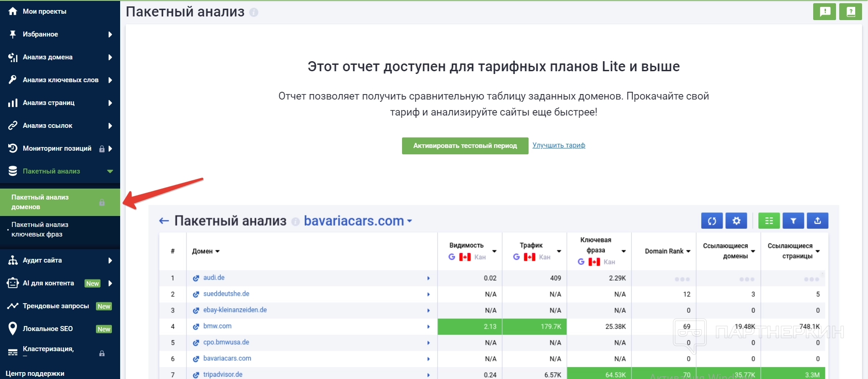
Task: Click the 409 traffic value for audi.de
Action: [x=556, y=278]
